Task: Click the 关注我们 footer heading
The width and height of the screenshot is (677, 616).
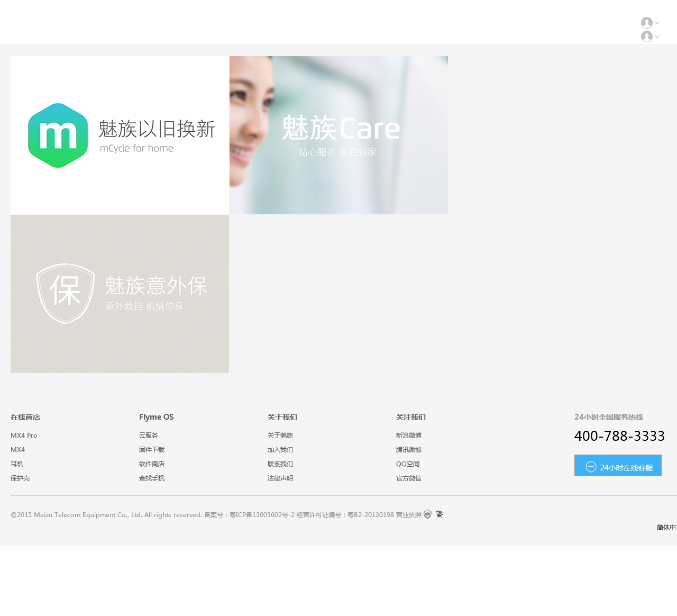Action: pyautogui.click(x=411, y=417)
